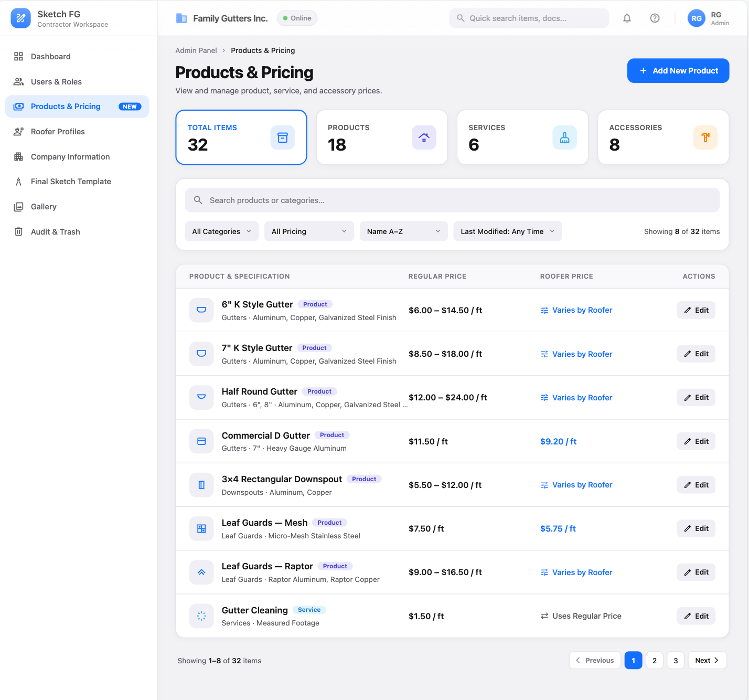Click the Total Items archive box icon

pos(283,137)
